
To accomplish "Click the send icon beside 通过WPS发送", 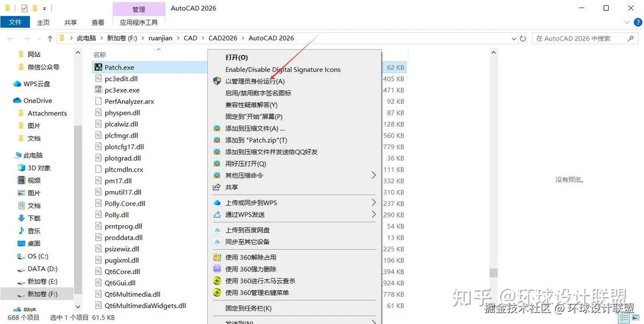I will (217, 215).
